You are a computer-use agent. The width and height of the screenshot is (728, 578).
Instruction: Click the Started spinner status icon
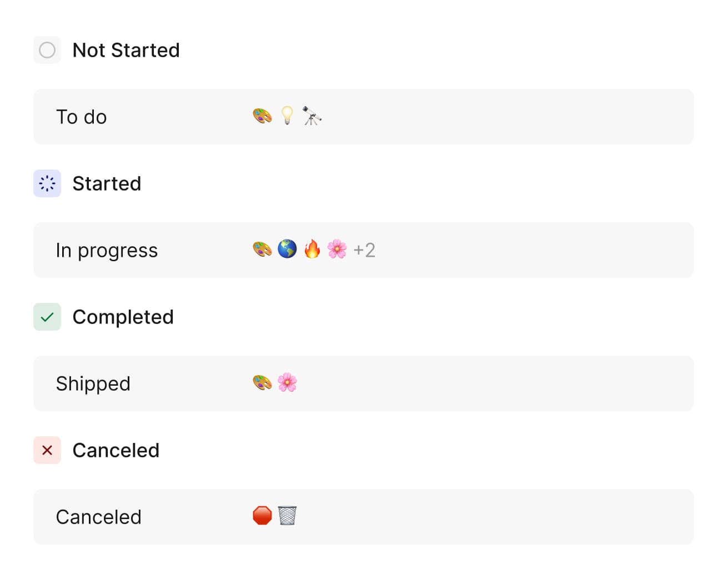(47, 183)
